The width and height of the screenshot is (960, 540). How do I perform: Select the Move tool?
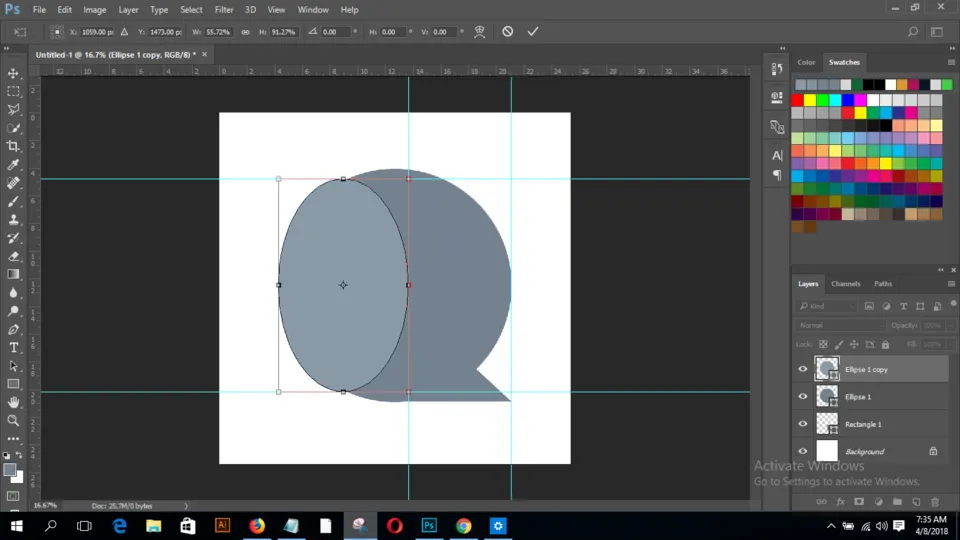pyautogui.click(x=13, y=73)
